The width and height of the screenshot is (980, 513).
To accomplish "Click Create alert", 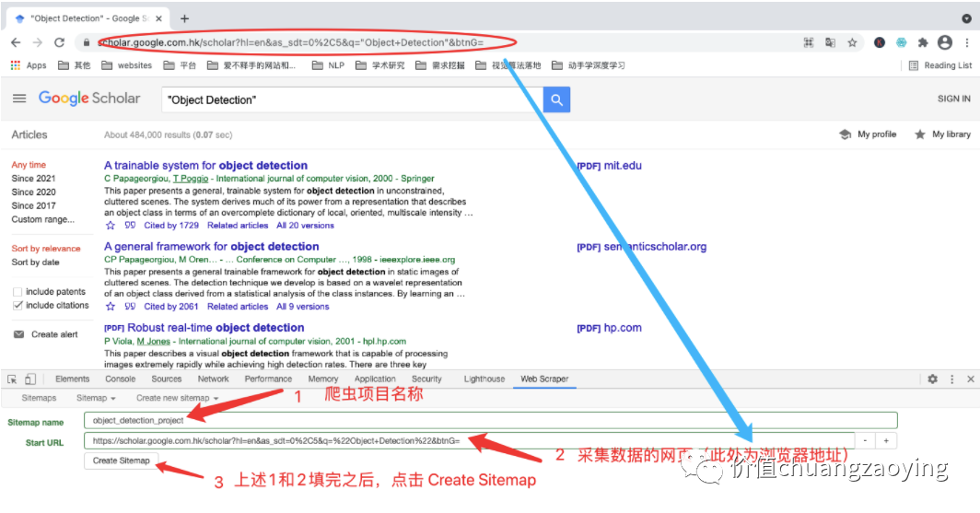I will point(46,334).
